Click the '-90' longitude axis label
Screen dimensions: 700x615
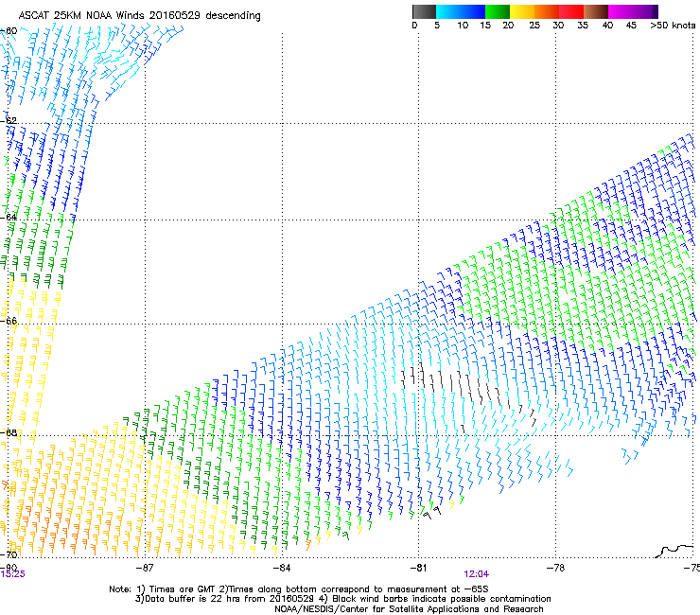click(x=9, y=567)
